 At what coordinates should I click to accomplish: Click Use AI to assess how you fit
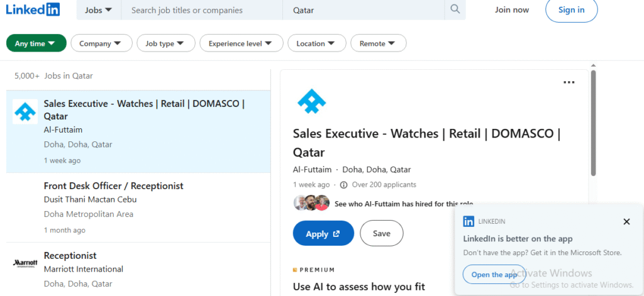(359, 286)
